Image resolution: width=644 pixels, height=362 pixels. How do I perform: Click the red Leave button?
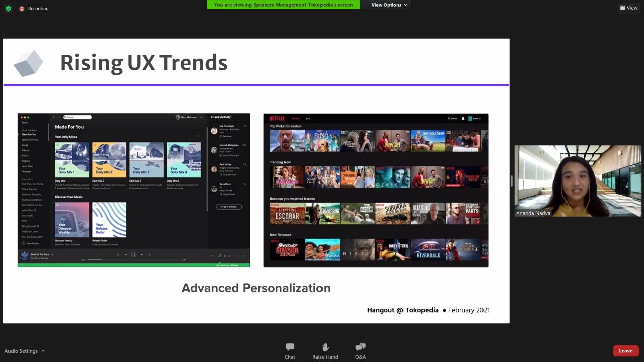click(x=626, y=351)
